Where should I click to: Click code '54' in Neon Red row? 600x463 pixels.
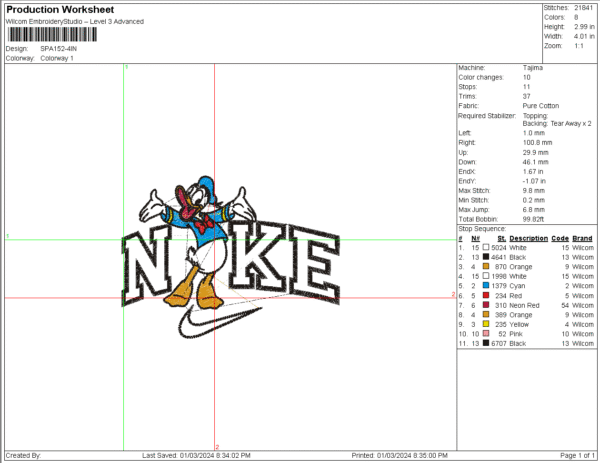tap(565, 305)
